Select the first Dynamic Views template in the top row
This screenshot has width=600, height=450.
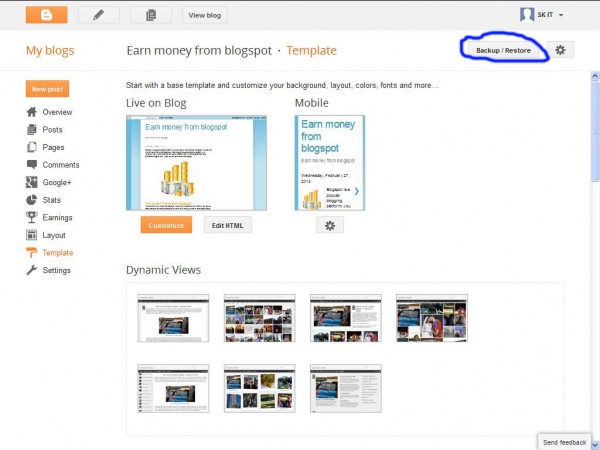173,318
